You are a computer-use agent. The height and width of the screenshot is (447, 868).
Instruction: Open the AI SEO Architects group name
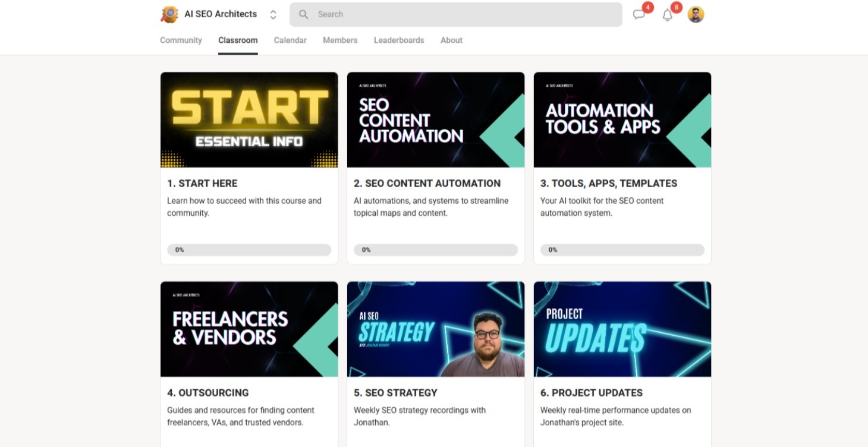click(221, 14)
